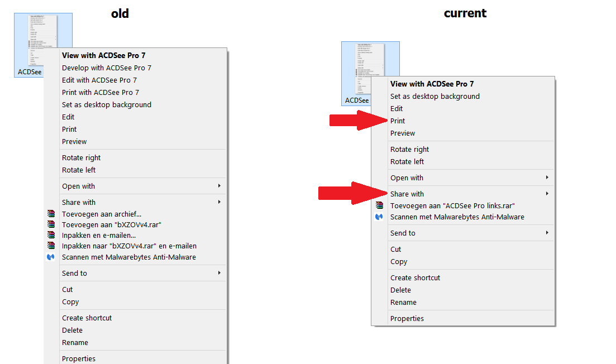Choose 'Develop with ACDSee Pro 7' in old menu
Screen dimensions: 616x364
(107, 68)
